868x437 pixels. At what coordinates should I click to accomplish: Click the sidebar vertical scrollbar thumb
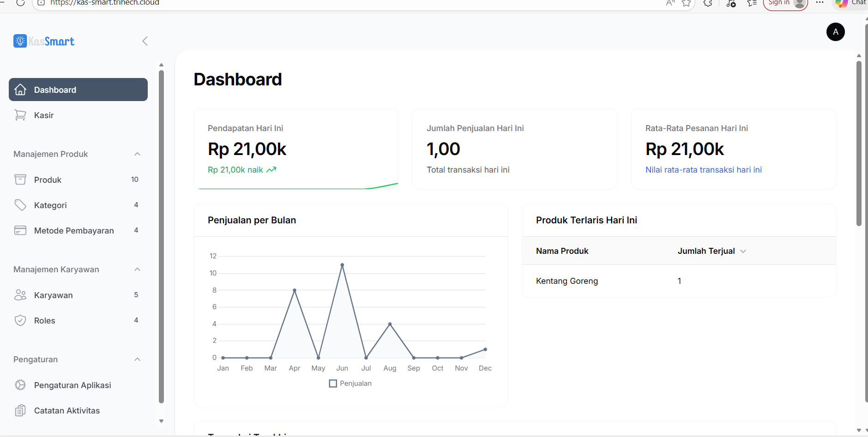[x=161, y=236]
